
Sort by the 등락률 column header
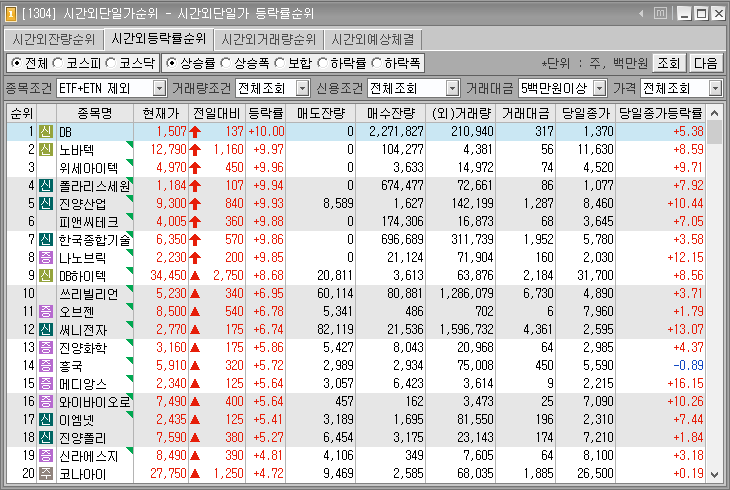(x=265, y=113)
